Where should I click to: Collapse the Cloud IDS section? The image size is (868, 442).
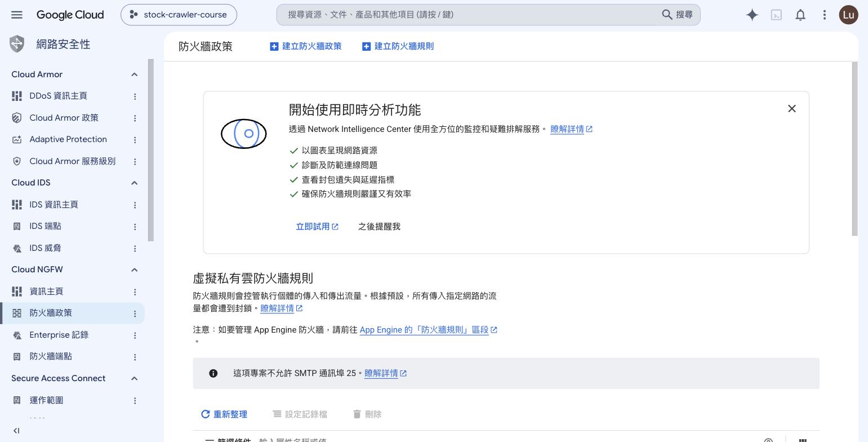134,183
